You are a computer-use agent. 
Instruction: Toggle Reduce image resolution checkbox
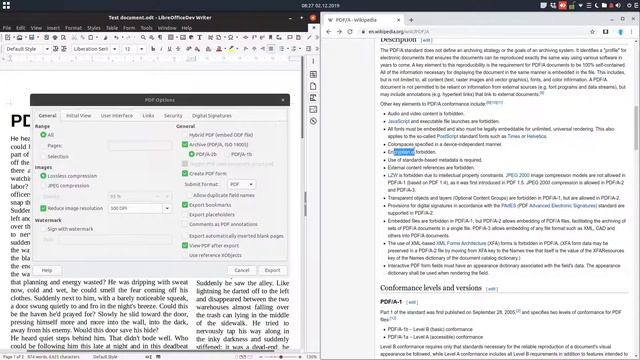pyautogui.click(x=43, y=208)
